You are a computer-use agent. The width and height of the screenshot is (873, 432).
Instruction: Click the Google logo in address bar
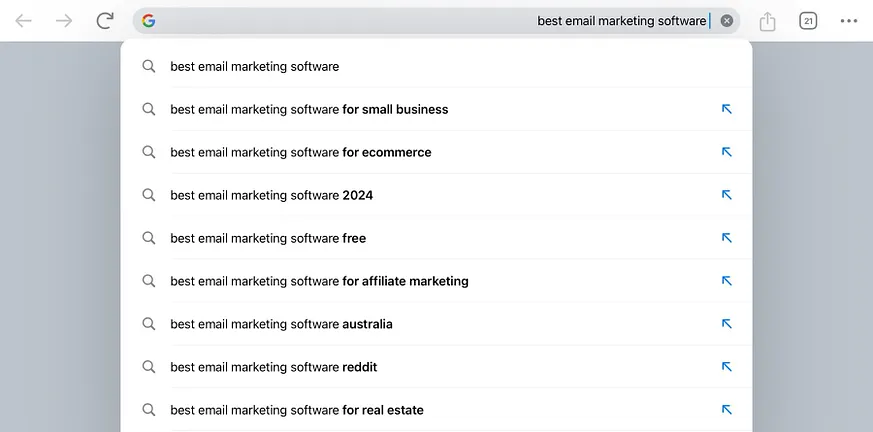tap(149, 21)
